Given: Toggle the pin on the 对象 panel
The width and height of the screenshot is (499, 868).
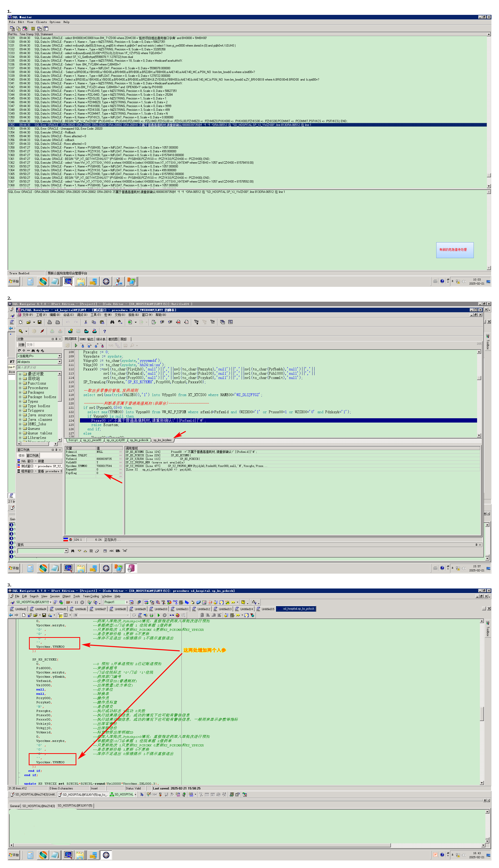Looking at the screenshot, I should click(56, 339).
